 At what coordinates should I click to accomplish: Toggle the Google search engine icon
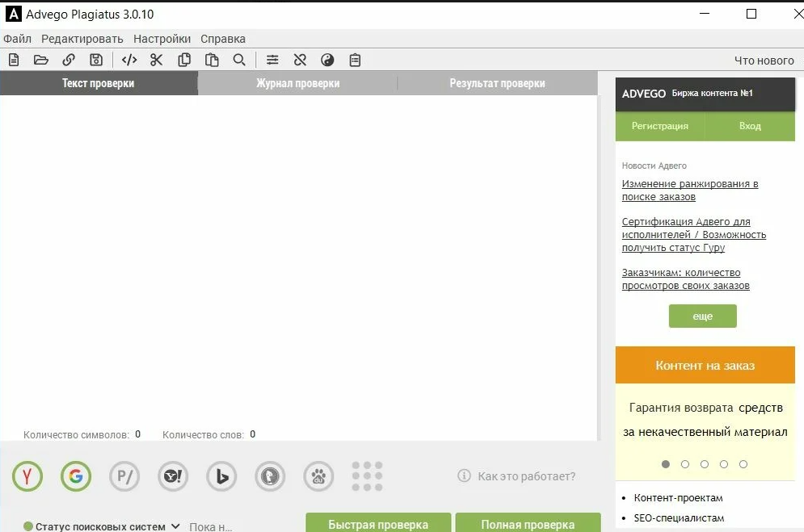pos(76,476)
